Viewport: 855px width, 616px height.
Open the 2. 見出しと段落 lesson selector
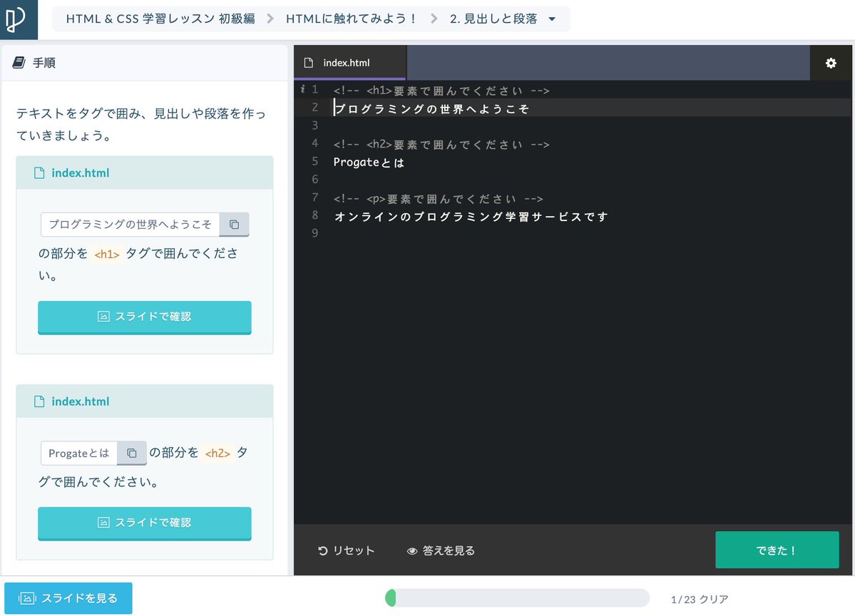point(502,19)
